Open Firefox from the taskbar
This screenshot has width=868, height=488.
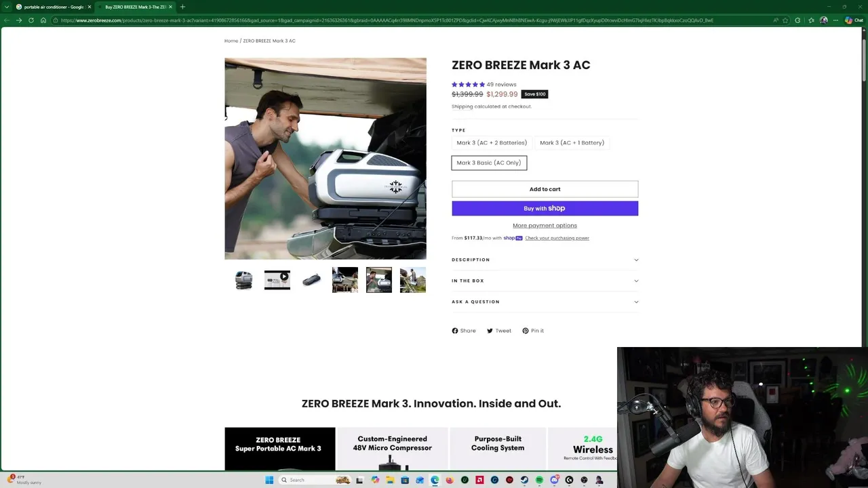pyautogui.click(x=450, y=480)
